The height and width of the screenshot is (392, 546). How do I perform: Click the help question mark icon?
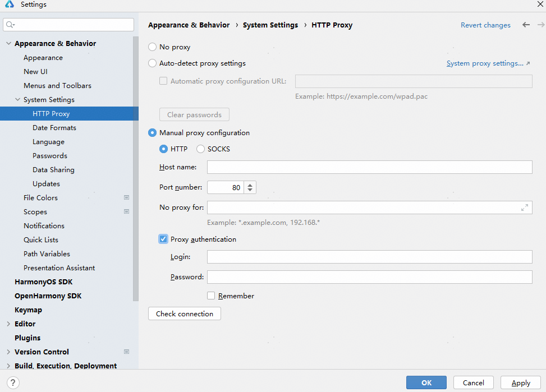tap(12, 382)
